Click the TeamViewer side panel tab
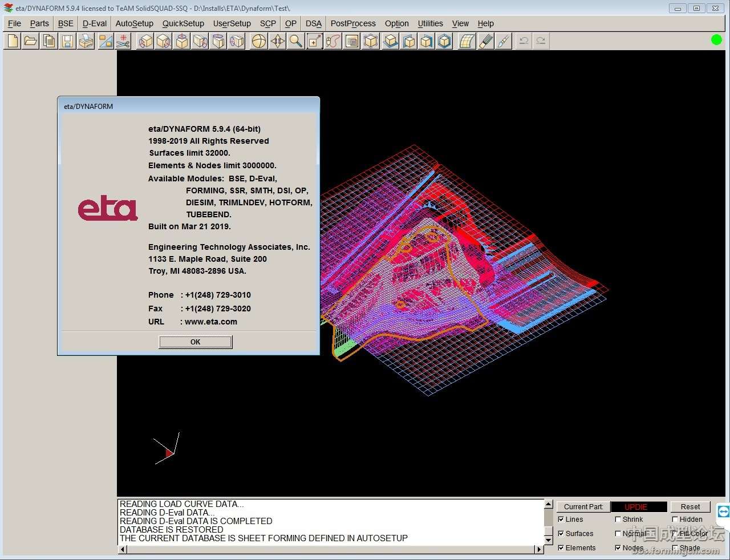The height and width of the screenshot is (560, 730). click(723, 512)
